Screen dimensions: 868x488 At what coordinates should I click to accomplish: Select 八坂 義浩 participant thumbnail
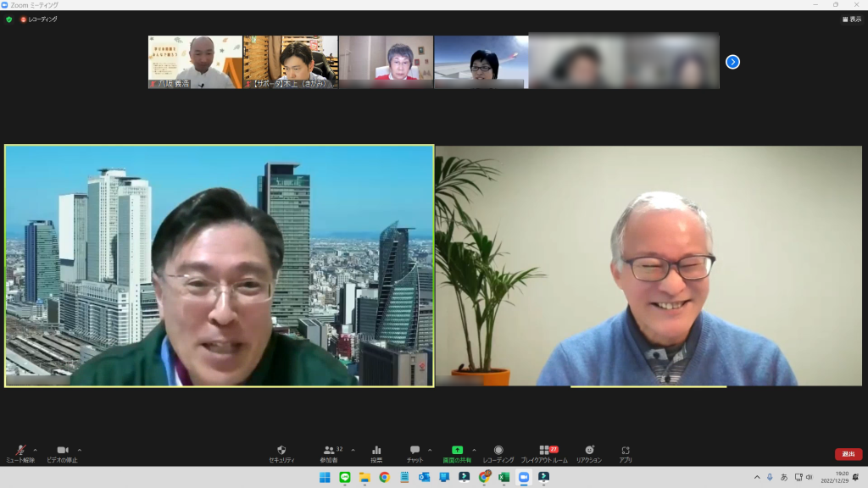coord(195,62)
